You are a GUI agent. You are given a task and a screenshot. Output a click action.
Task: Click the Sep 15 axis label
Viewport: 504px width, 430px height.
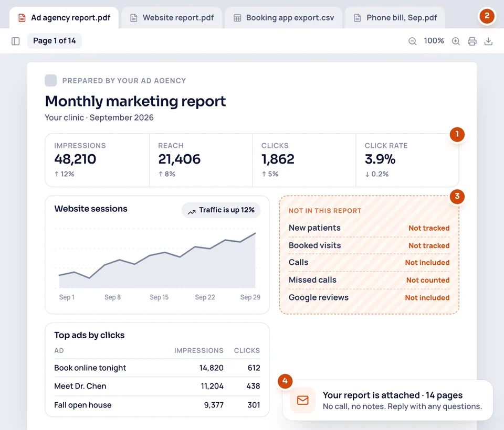(x=159, y=297)
